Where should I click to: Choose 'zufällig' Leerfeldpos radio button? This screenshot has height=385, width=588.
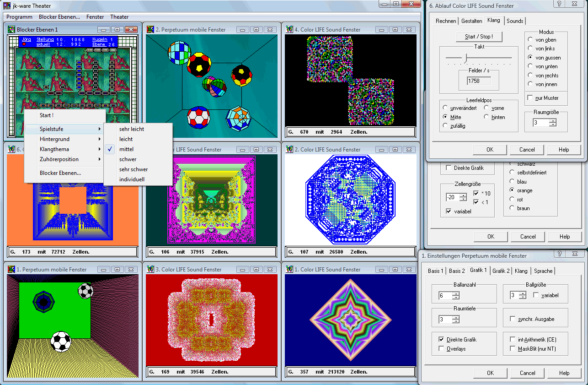(445, 126)
